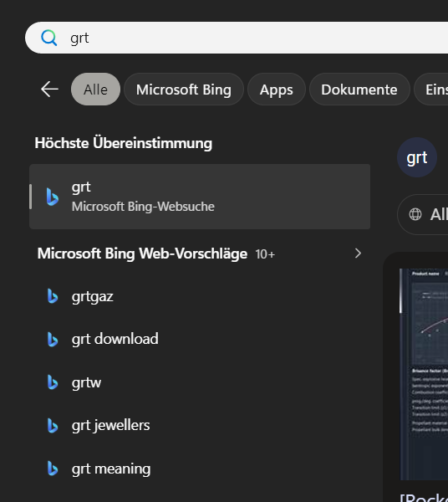Select the Alle filter tab
448x502 pixels.
(x=95, y=90)
